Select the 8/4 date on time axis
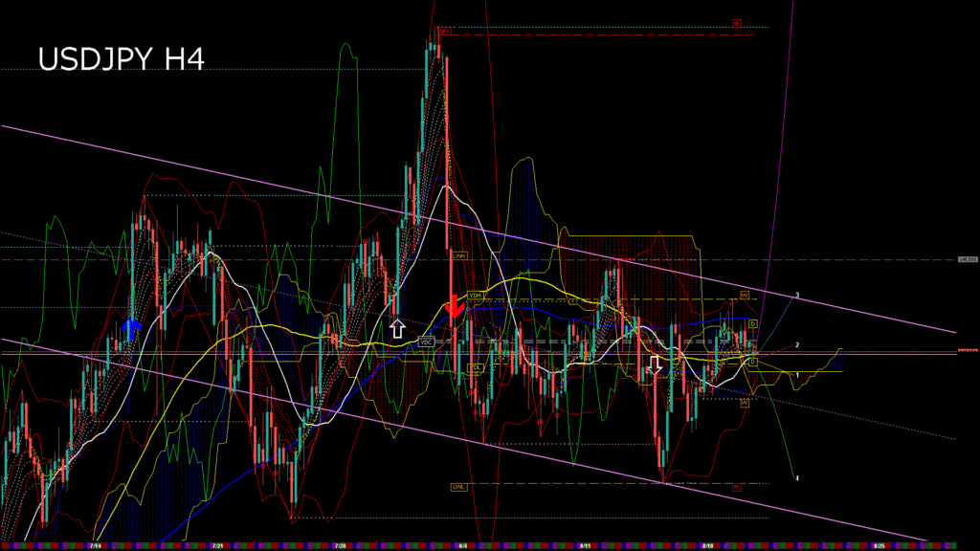980x551 pixels. (462, 545)
